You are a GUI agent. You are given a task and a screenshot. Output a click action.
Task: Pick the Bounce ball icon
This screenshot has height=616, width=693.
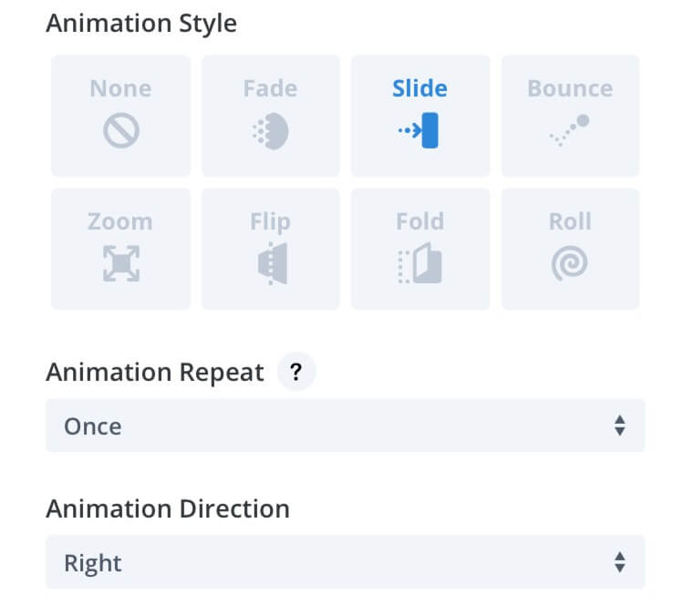click(x=570, y=130)
